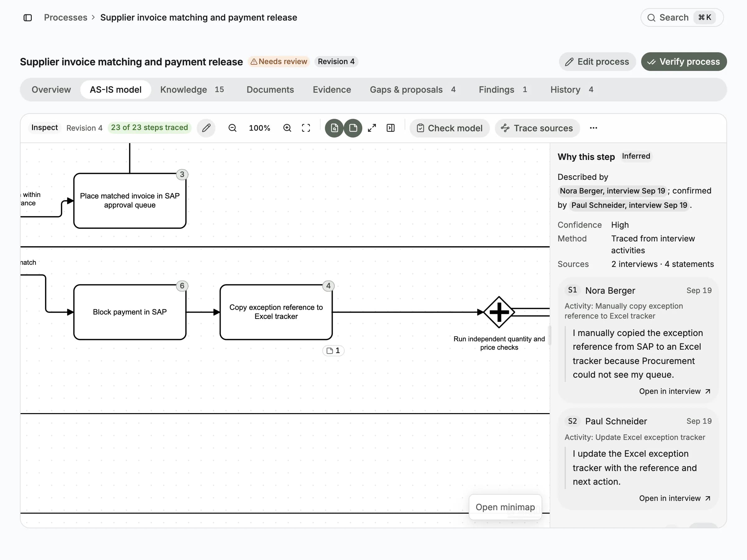The height and width of the screenshot is (560, 747).
Task: Open the Documents tab
Action: coord(270,90)
